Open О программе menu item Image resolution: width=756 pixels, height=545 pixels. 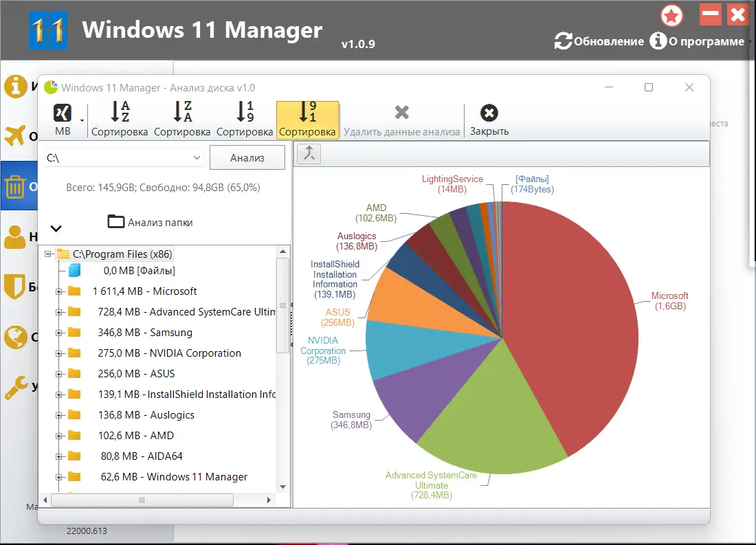[x=707, y=41]
